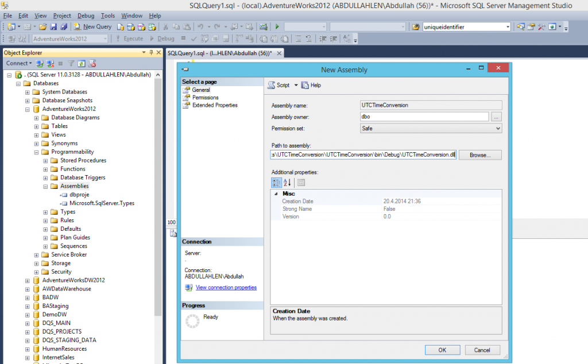Collapse the AdventureWorks2012 database node
This screenshot has width=588, height=364.
click(27, 110)
